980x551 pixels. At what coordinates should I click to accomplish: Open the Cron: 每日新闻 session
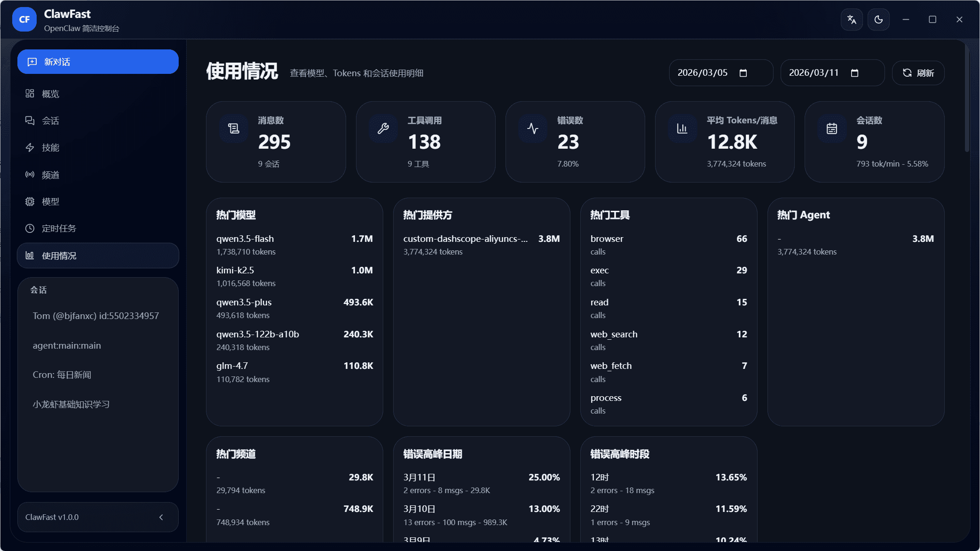coord(63,375)
